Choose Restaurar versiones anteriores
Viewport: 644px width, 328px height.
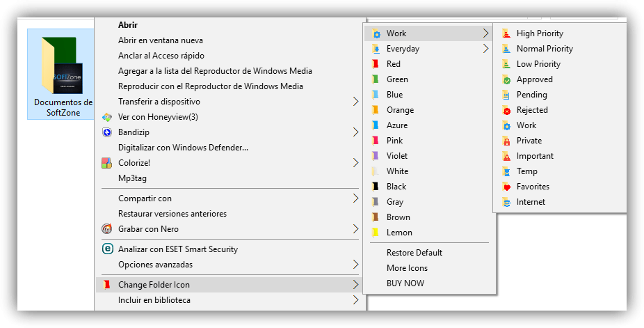[x=172, y=214]
